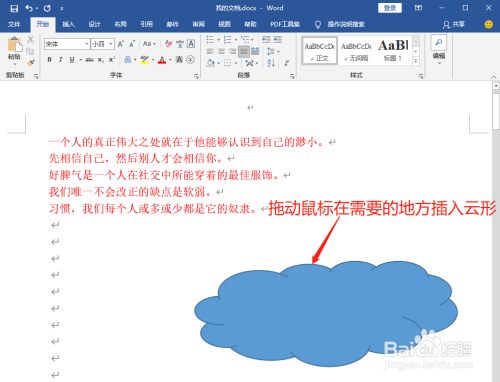500x382 pixels.
Task: Toggle Center paragraph alignment
Action: coord(221,51)
